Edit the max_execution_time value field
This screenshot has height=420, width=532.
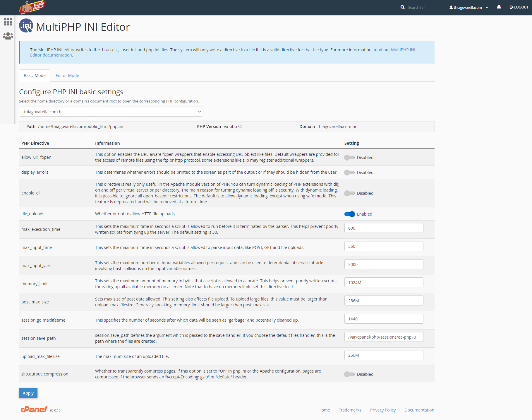point(384,228)
